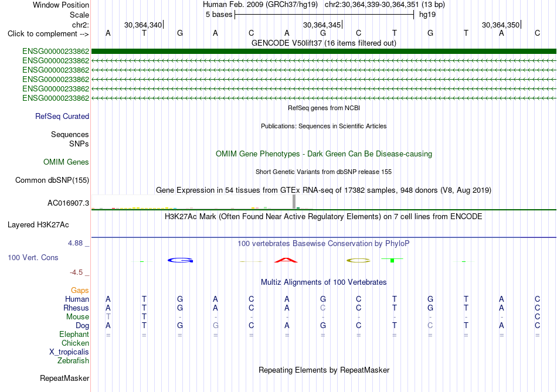Click the AC016907.3 gene expression label
Image resolution: width=557 pixels, height=392 pixels.
click(68, 203)
